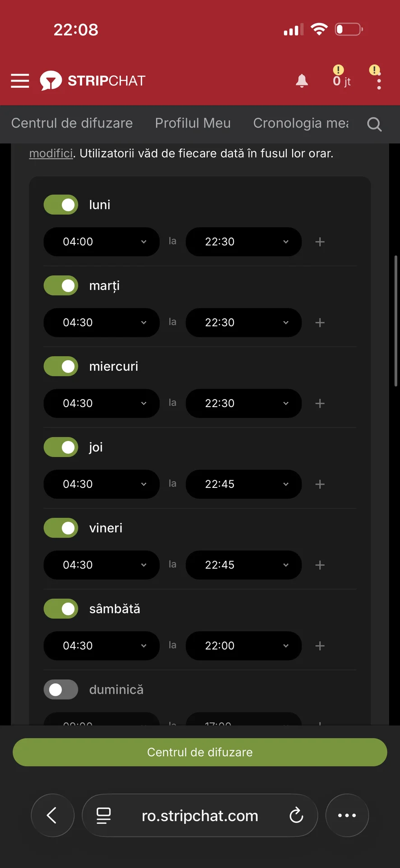The width and height of the screenshot is (400, 868).
Task: Open the search icon in tab bar
Action: (374, 124)
